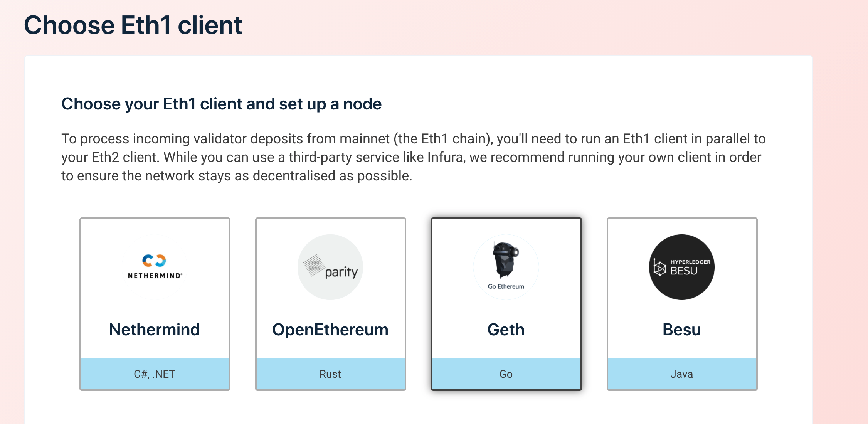Click the Parity logo circle

330,267
